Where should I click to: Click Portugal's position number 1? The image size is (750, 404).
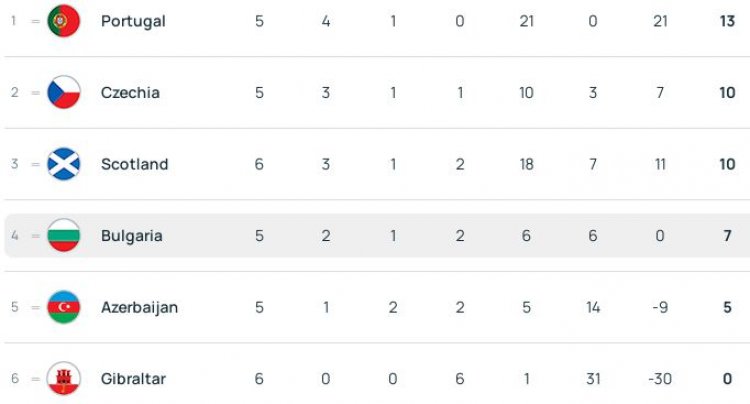(x=15, y=21)
